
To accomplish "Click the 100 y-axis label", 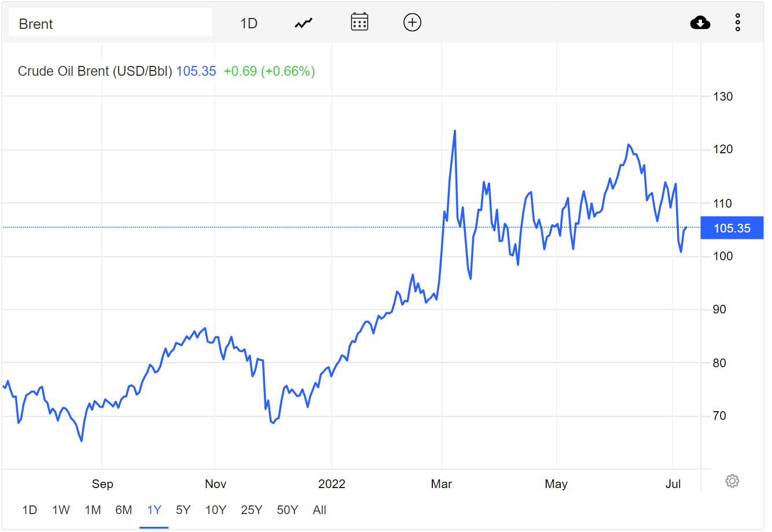I will click(723, 256).
